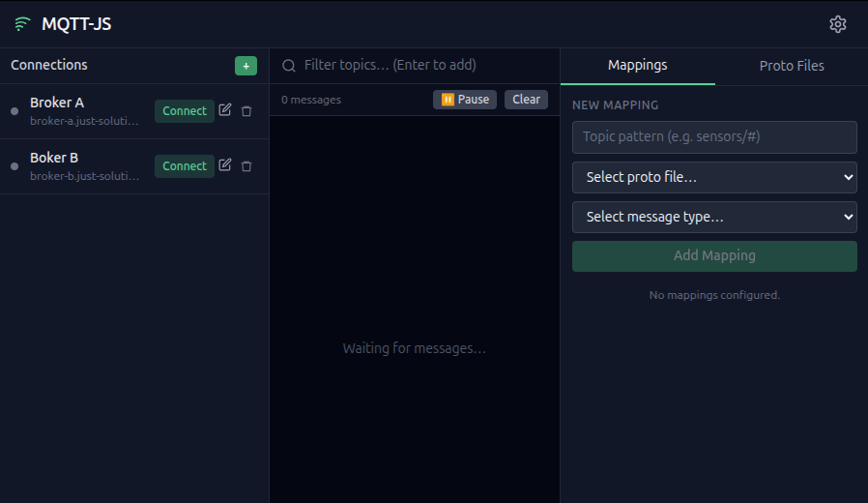Click the MQTT-JS wifi logo icon

coord(22,24)
